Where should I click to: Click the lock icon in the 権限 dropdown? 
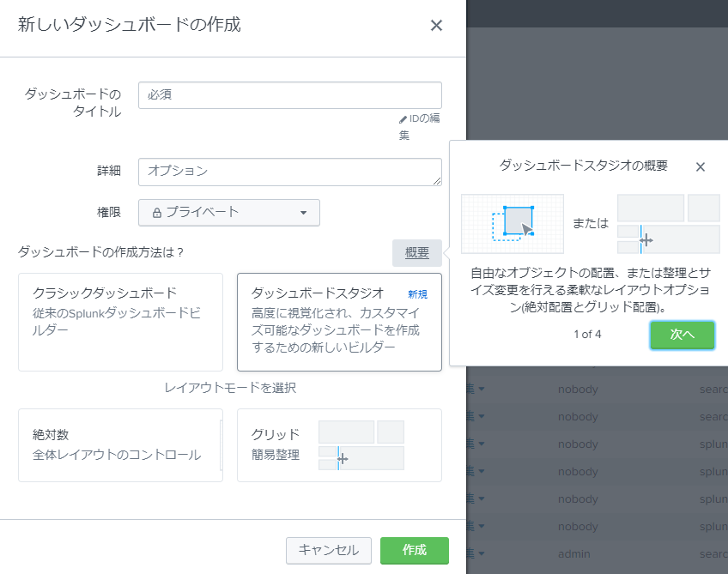pos(157,213)
